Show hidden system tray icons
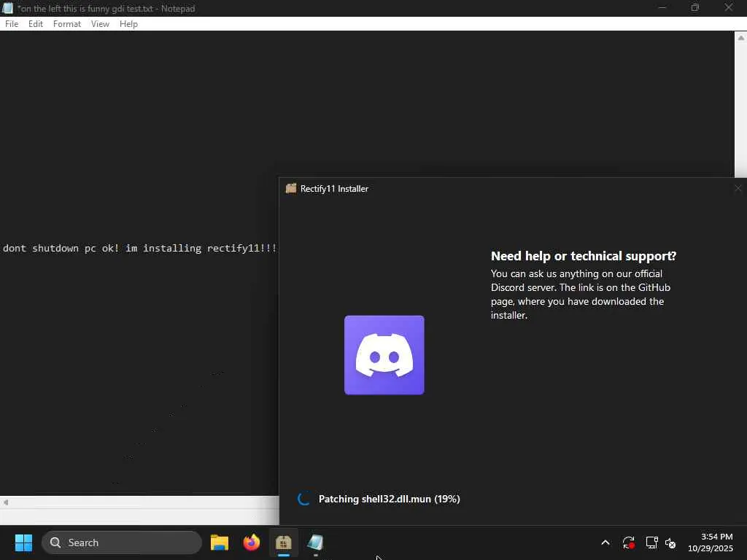 pos(605,542)
